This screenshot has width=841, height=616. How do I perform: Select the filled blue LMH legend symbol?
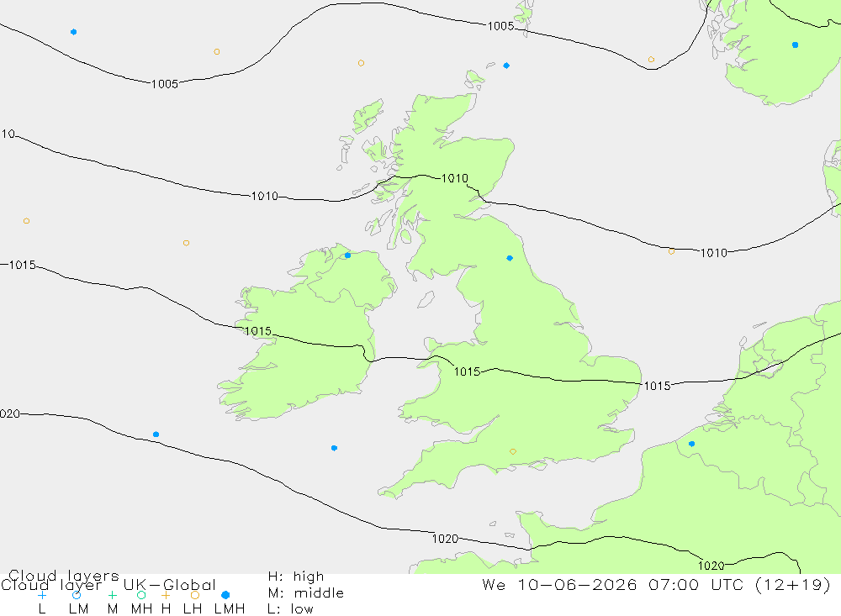(x=225, y=595)
